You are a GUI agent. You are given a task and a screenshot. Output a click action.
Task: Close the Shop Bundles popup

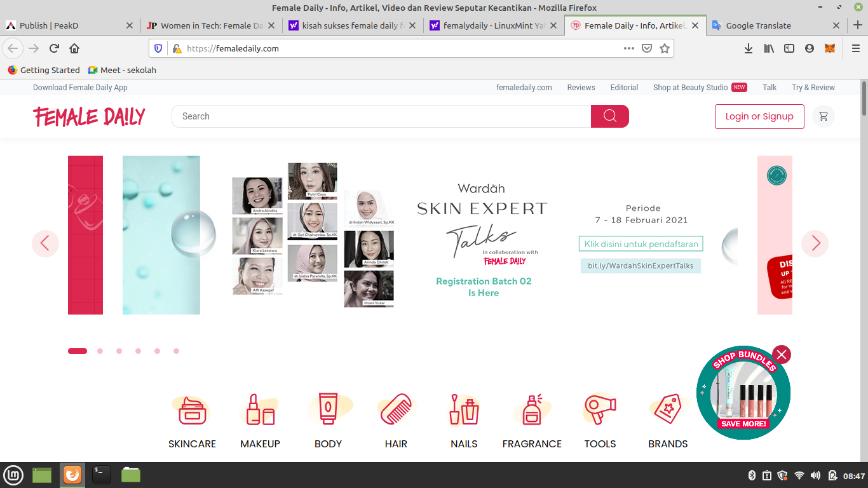point(782,355)
